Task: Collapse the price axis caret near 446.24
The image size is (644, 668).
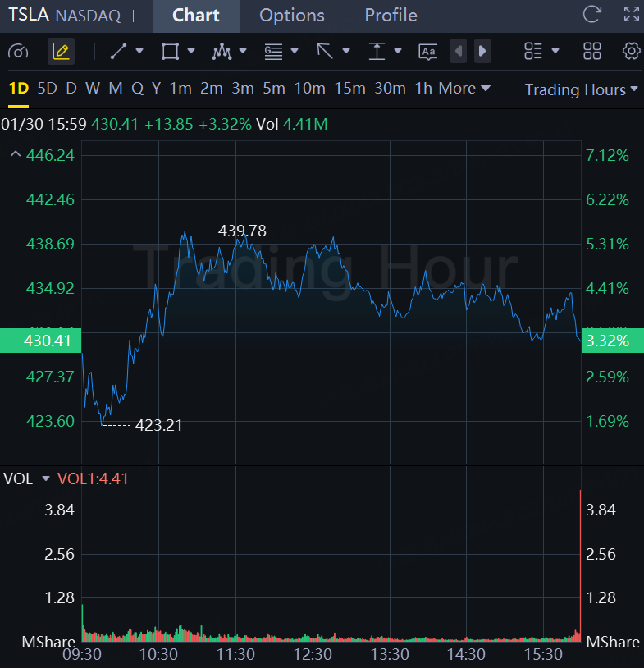Action: click(16, 153)
